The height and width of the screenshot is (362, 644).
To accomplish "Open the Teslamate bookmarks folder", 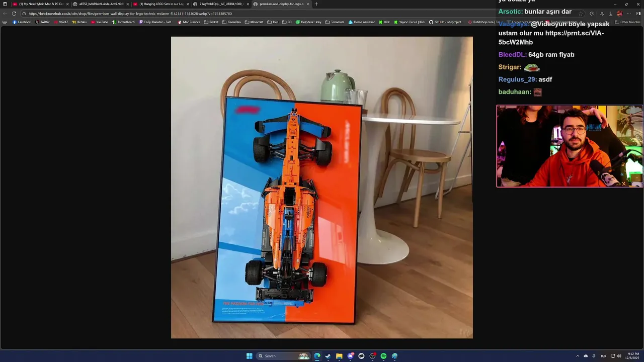I will click(x=335, y=22).
